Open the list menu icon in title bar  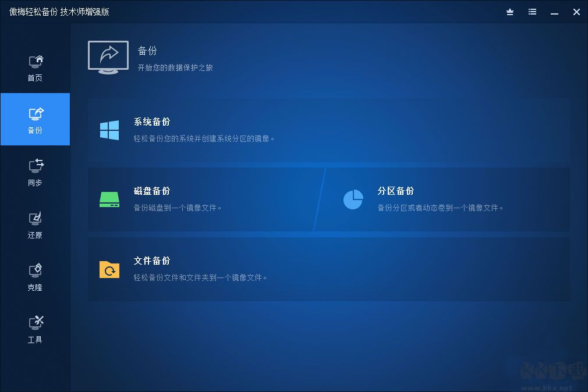pyautogui.click(x=532, y=12)
